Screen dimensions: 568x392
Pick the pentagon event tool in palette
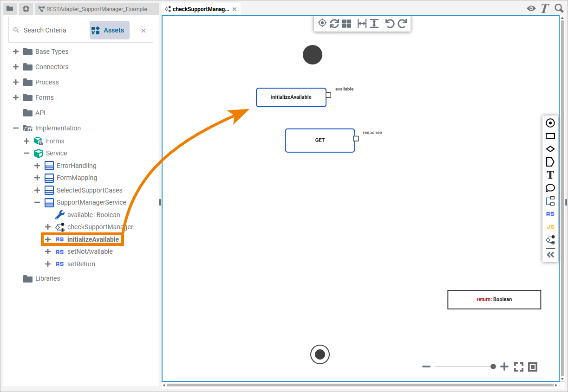(550, 162)
